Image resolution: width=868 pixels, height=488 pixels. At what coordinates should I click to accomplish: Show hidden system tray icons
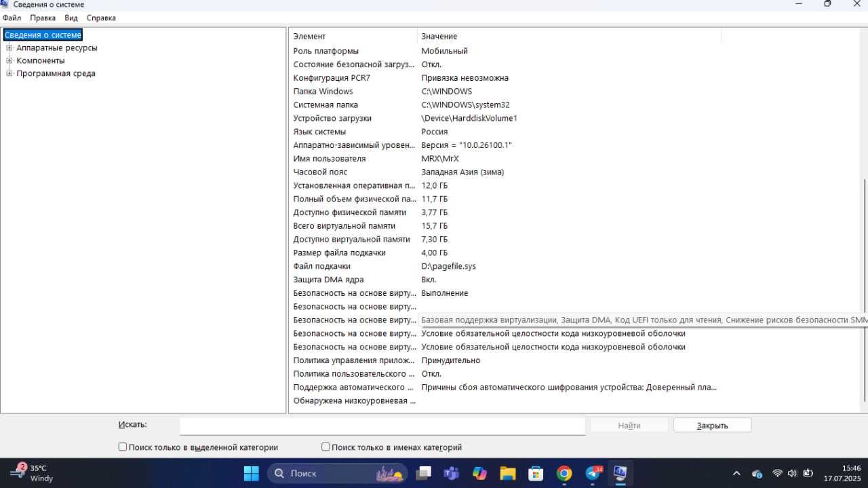737,473
